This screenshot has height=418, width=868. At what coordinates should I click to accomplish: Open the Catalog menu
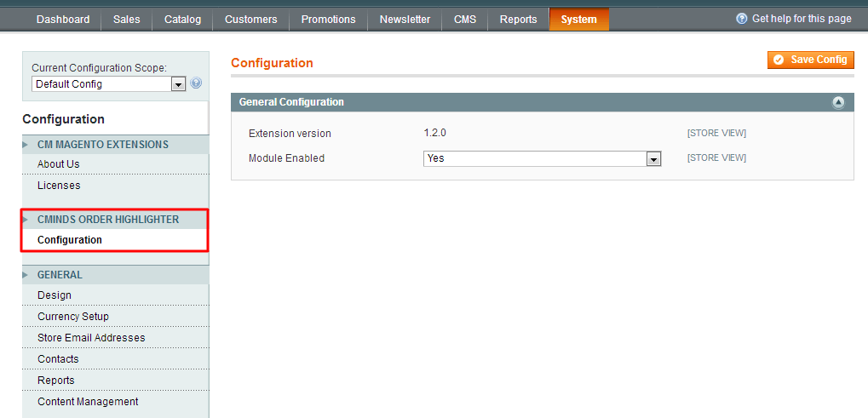182,20
